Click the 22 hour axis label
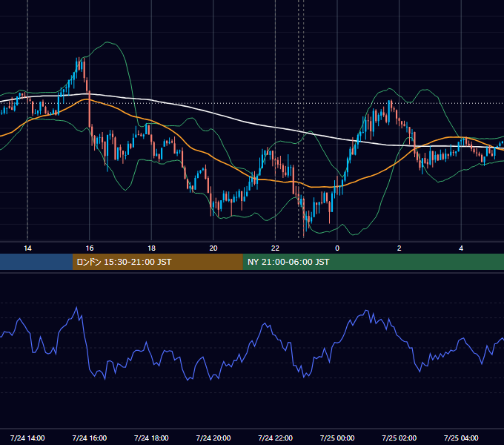 coord(275,248)
